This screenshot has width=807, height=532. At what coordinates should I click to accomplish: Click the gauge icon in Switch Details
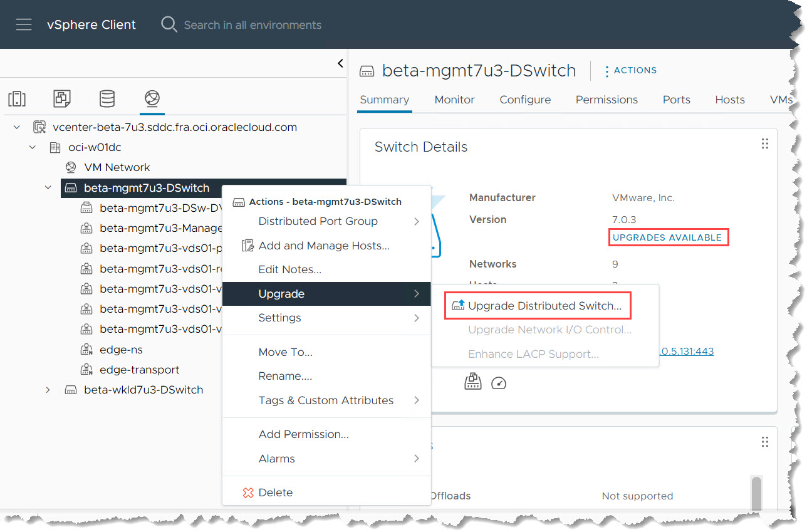[499, 383]
